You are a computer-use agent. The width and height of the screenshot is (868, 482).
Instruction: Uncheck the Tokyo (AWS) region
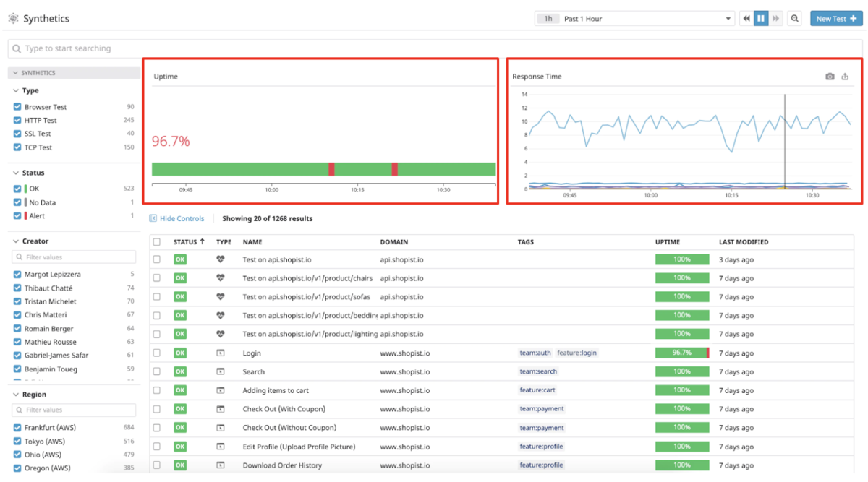(x=17, y=442)
